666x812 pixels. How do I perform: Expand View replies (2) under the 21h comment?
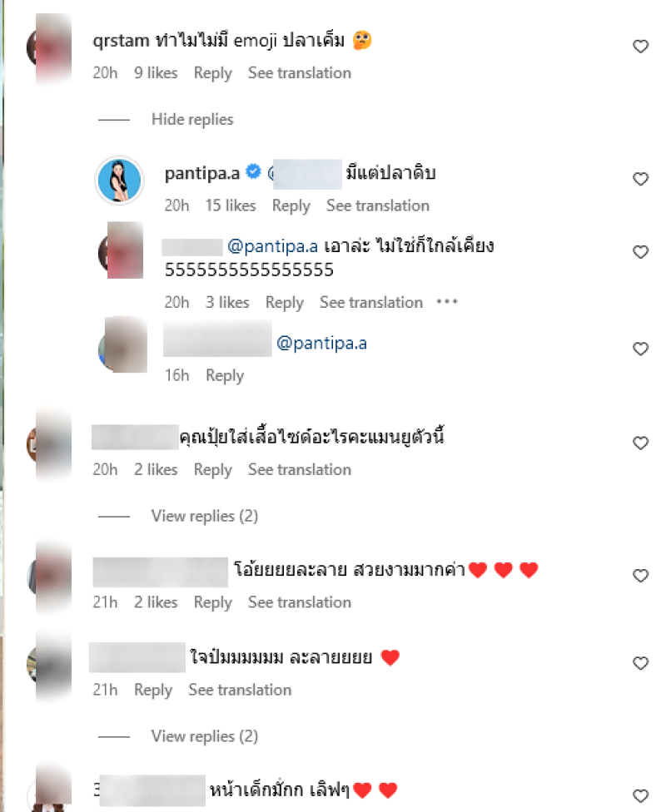pos(205,736)
